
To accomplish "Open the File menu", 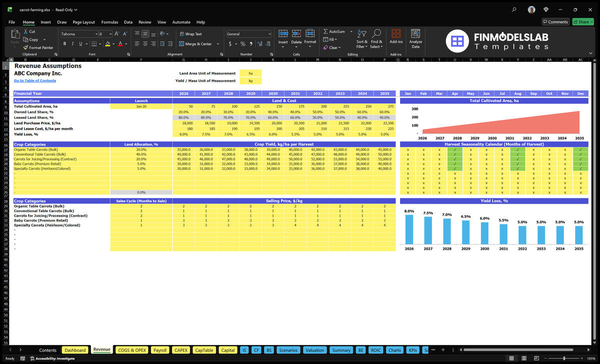I will (11, 22).
